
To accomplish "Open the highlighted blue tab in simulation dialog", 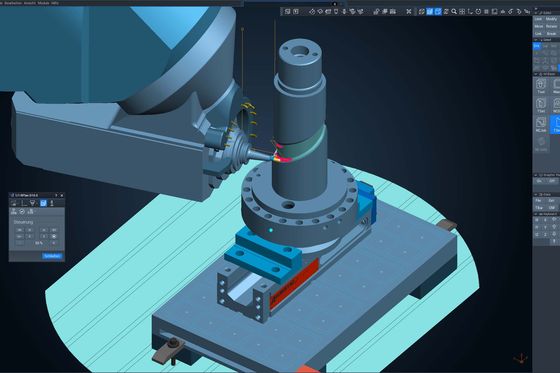I will pos(43,203).
